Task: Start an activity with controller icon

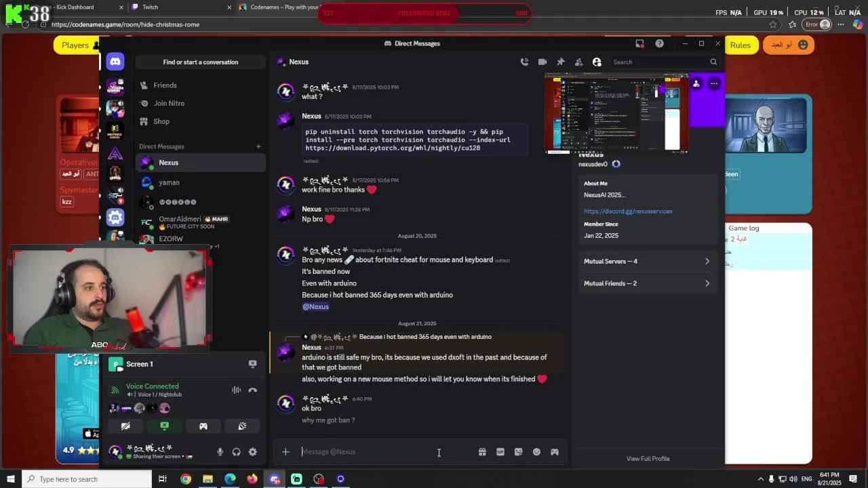Action: [203, 426]
